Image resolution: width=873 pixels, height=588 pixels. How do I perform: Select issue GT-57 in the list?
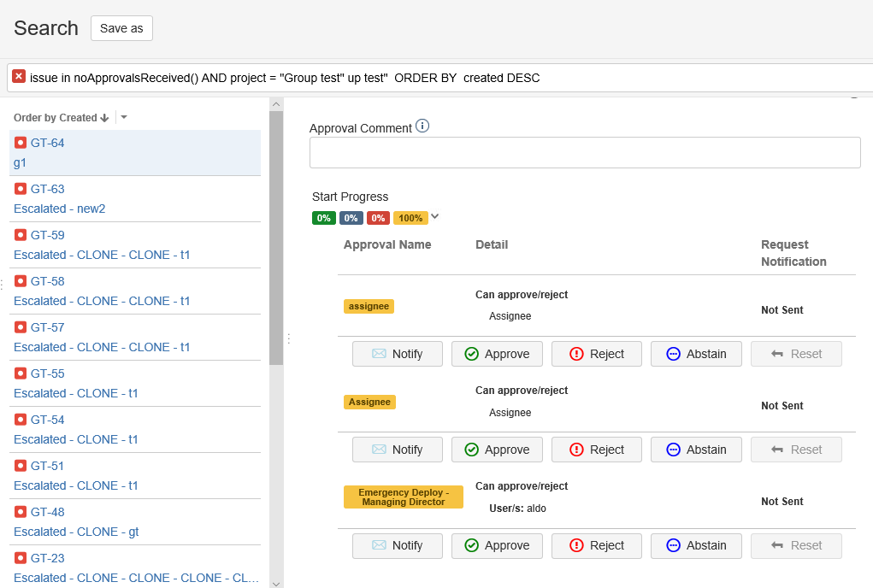pos(48,327)
